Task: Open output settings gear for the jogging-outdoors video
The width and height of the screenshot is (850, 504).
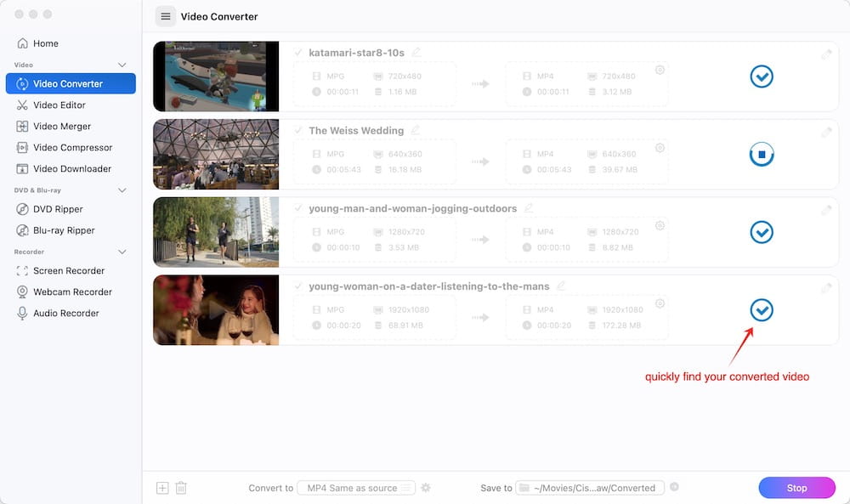Action: click(660, 225)
